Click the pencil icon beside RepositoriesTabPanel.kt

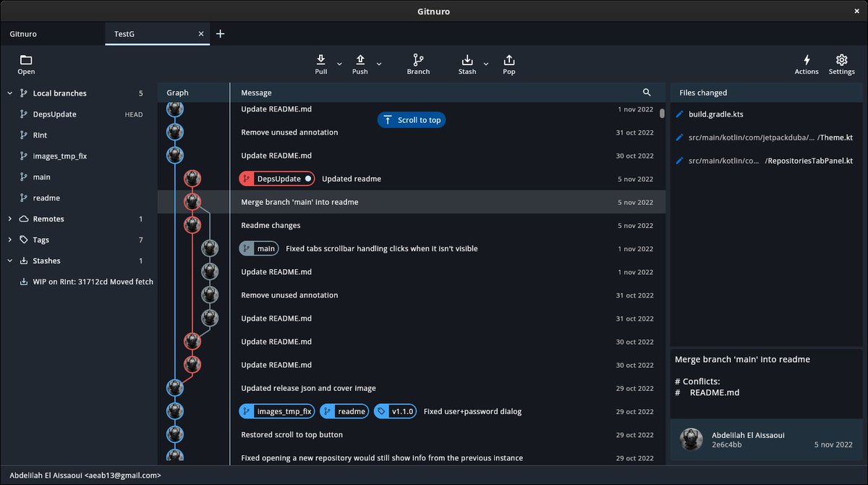[x=679, y=161]
